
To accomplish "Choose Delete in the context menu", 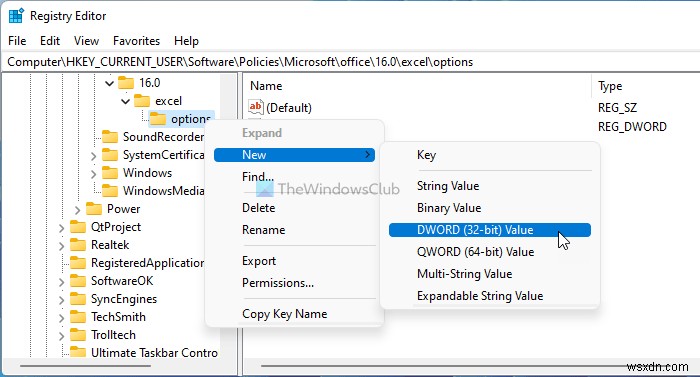I will click(294, 208).
